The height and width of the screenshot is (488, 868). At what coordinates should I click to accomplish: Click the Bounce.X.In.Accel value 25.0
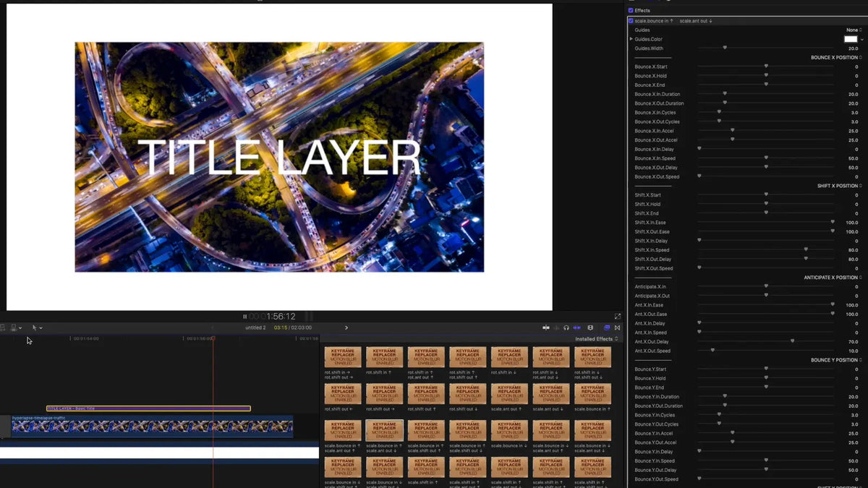click(x=853, y=131)
